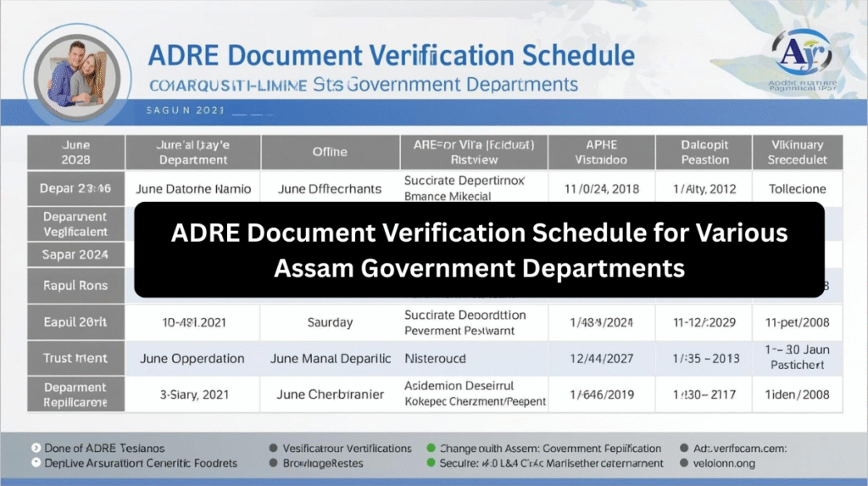
Task: Click the BrowliageRestes footer text
Action: tap(323, 463)
